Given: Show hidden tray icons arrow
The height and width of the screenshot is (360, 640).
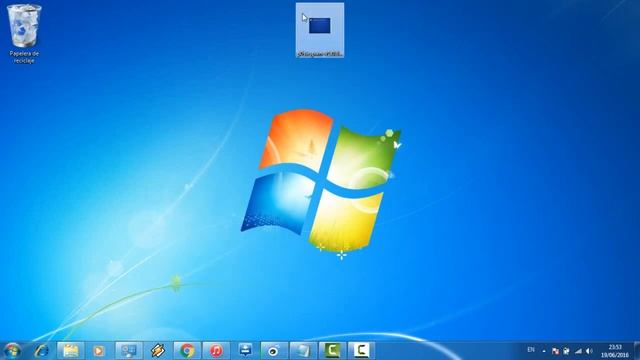Looking at the screenshot, I should (544, 351).
